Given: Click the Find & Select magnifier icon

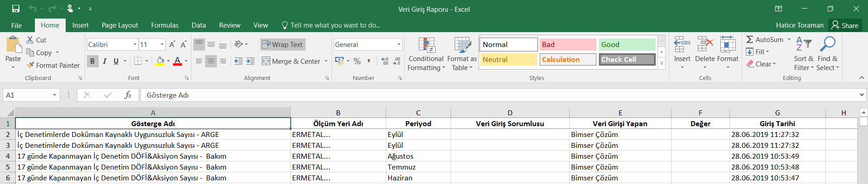Looking at the screenshot, I should pyautogui.click(x=828, y=45).
